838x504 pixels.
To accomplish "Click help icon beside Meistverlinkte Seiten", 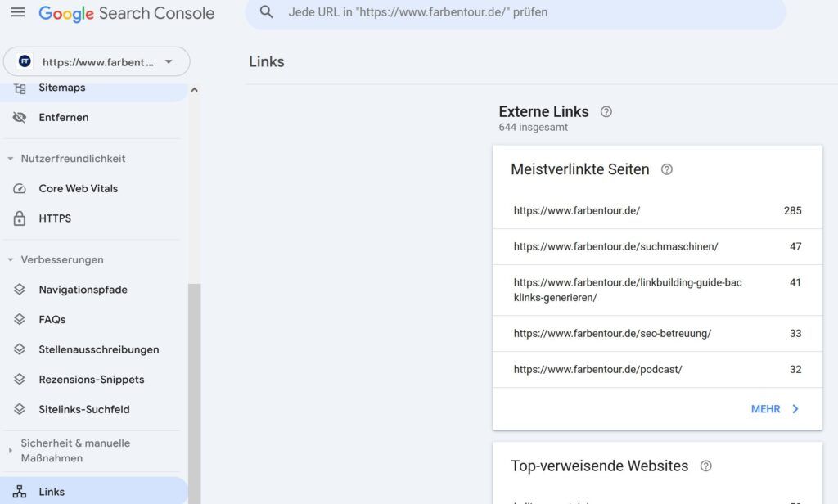I will coord(666,169).
